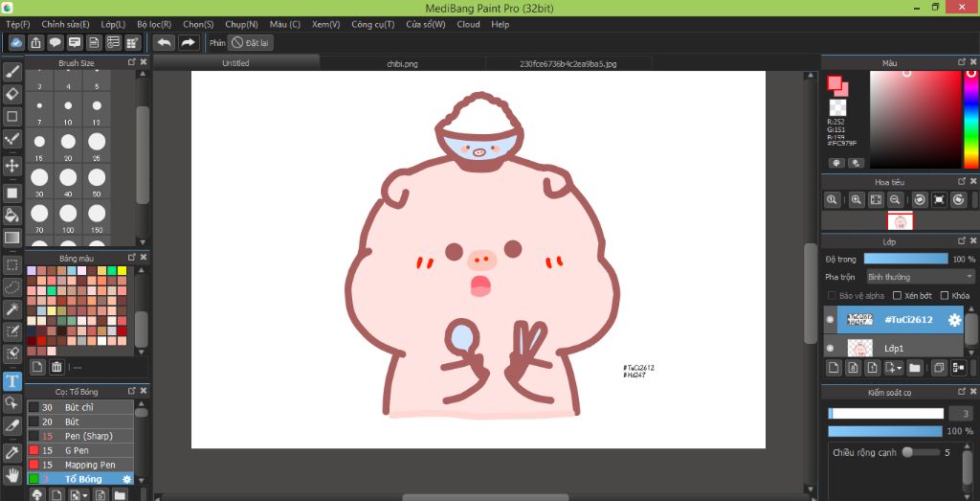Open settings gear of Tổ Bóng brush

click(x=127, y=479)
